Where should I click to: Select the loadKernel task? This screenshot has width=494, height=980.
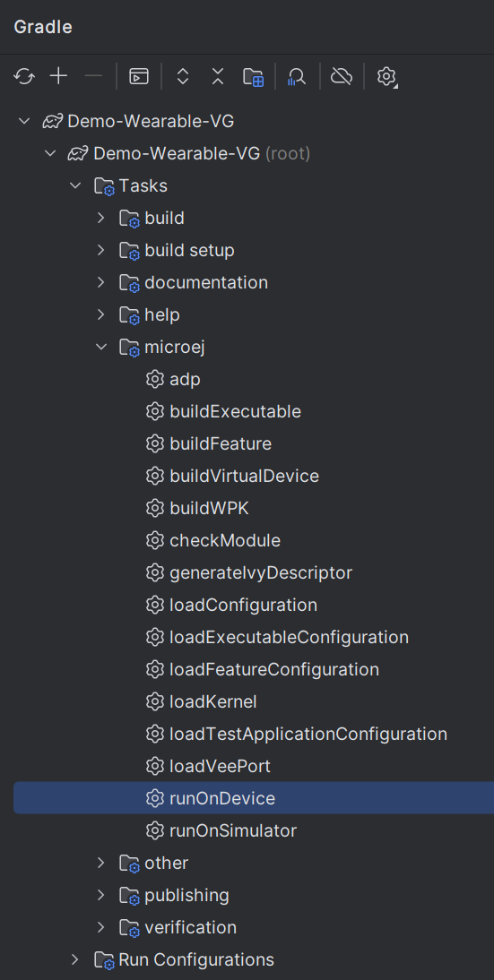point(213,702)
